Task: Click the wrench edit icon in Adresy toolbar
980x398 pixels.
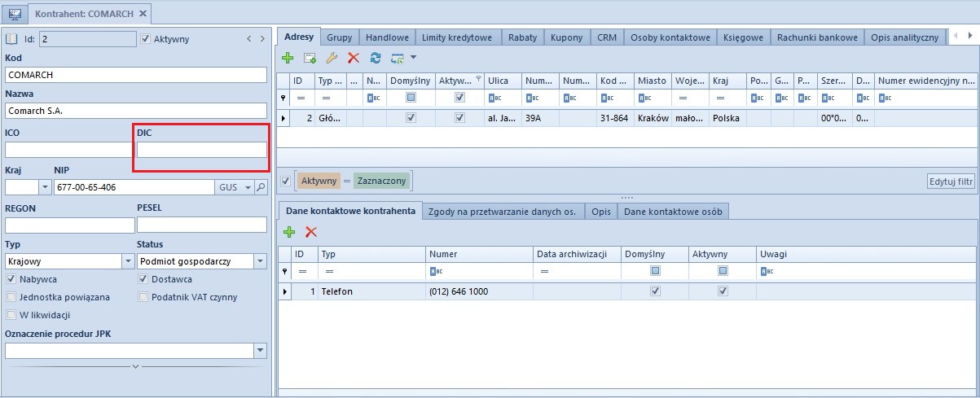Action: point(332,58)
